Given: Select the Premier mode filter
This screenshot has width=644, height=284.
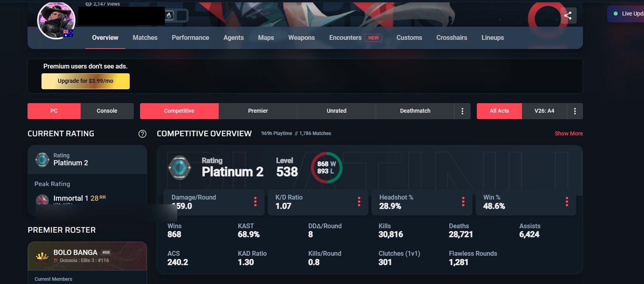Looking at the screenshot, I should click(x=258, y=111).
